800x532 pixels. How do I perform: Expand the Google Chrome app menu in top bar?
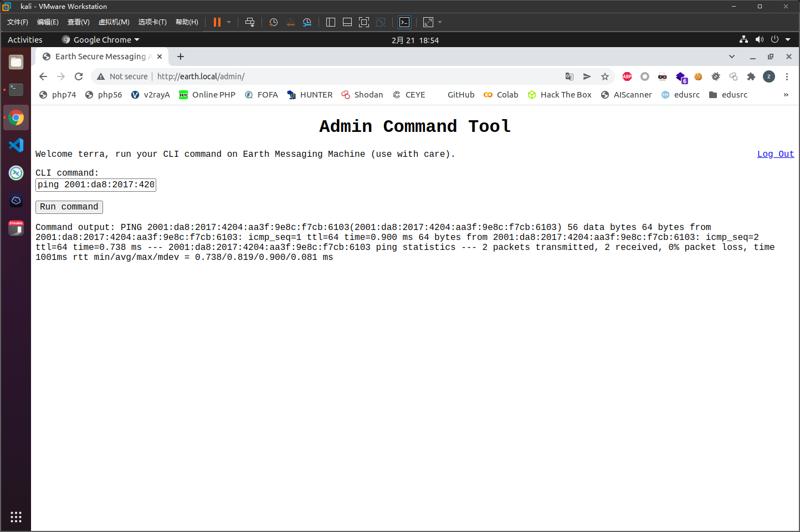101,40
